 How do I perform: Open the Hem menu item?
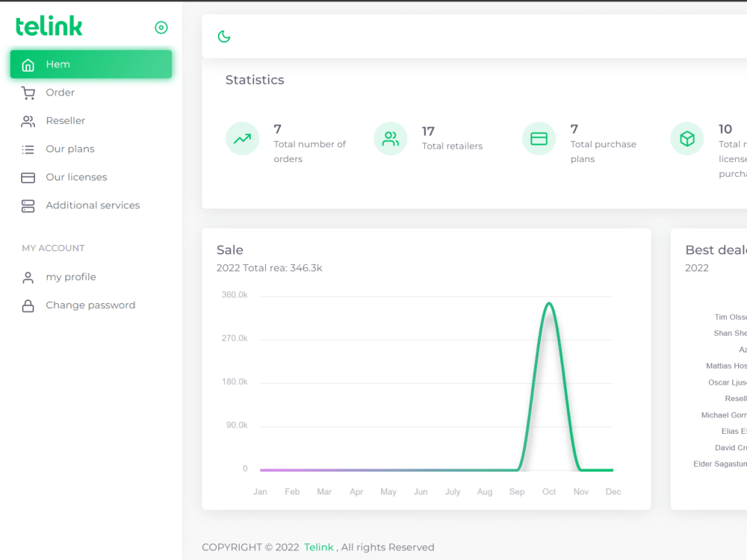coord(91,64)
